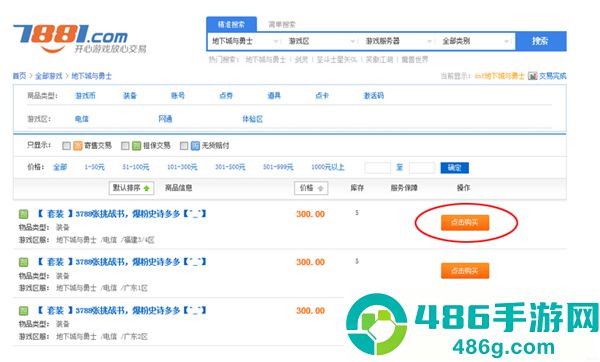The image size is (600, 362).
Task: Filter product type by 道具
Action: 274,96
